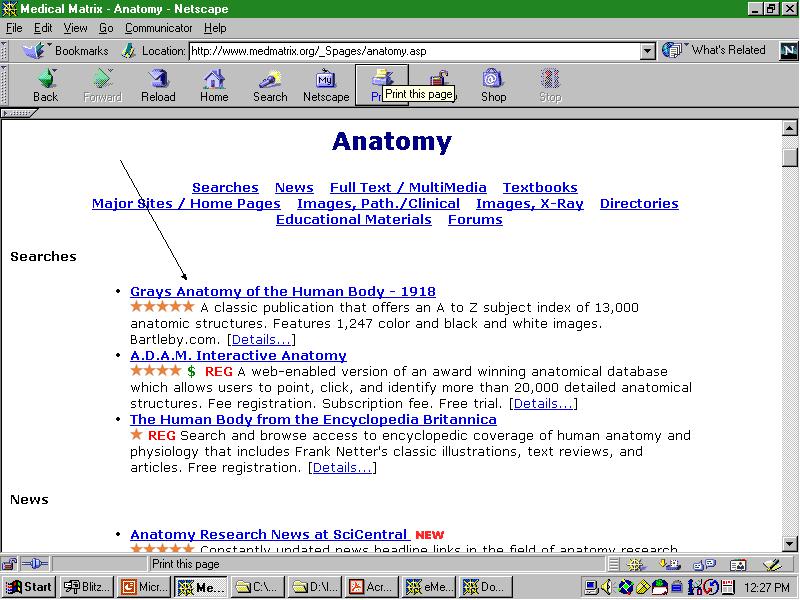Open the Edit menu
Image resolution: width=800 pixels, height=600 pixels.
(x=43, y=28)
